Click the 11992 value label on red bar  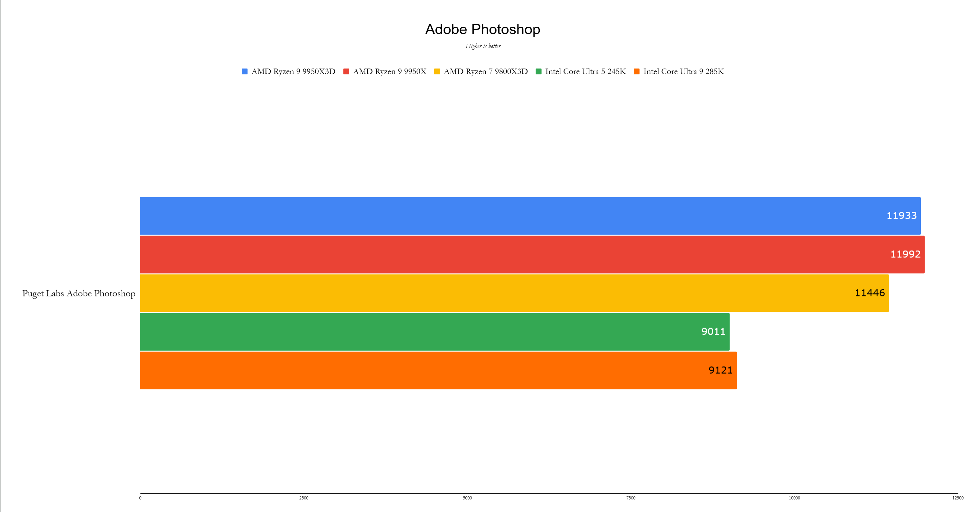tap(905, 254)
